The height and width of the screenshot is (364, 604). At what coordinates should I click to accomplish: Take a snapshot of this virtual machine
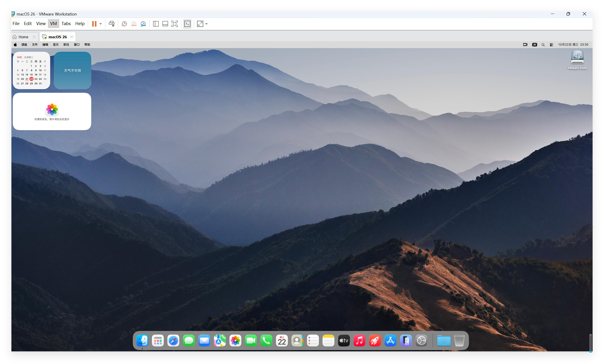pos(124,24)
